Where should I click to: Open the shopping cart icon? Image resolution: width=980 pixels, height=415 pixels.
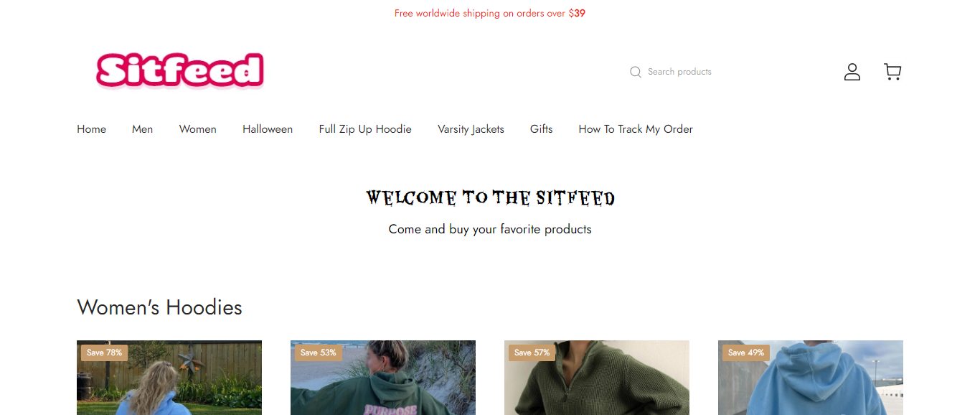(x=892, y=72)
